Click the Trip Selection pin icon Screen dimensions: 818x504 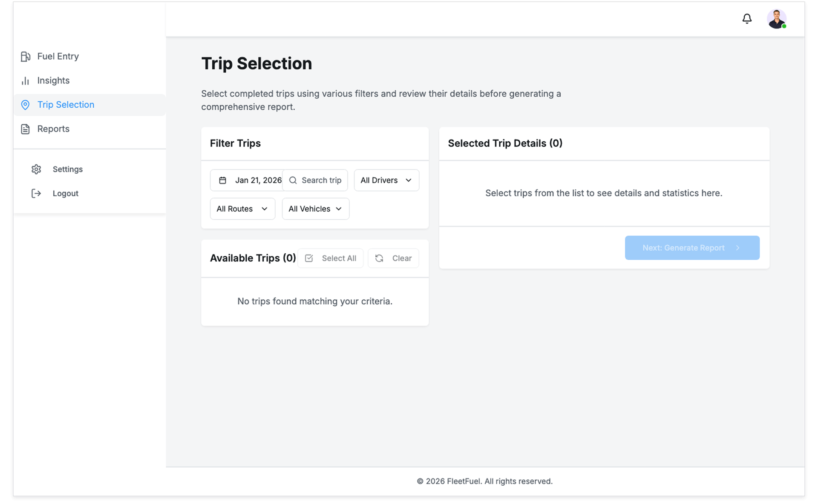[x=26, y=105]
